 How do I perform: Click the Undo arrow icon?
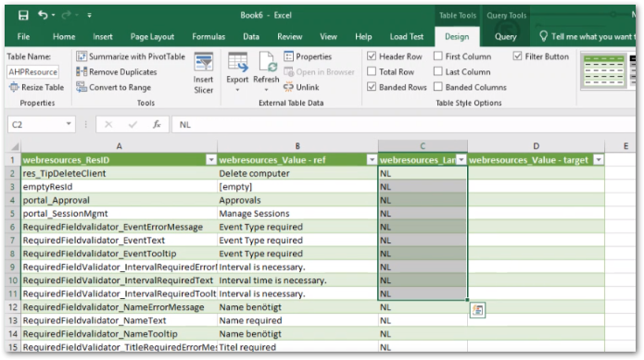[x=43, y=15]
